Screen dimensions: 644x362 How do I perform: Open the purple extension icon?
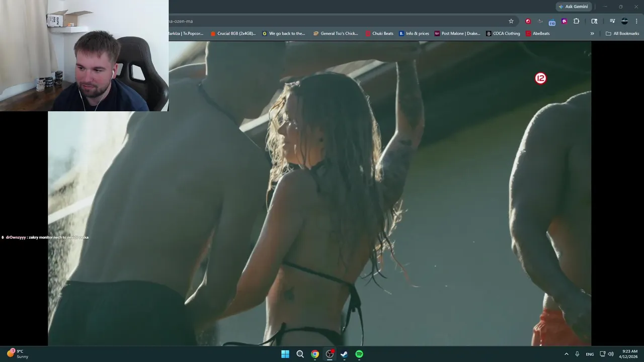(564, 21)
